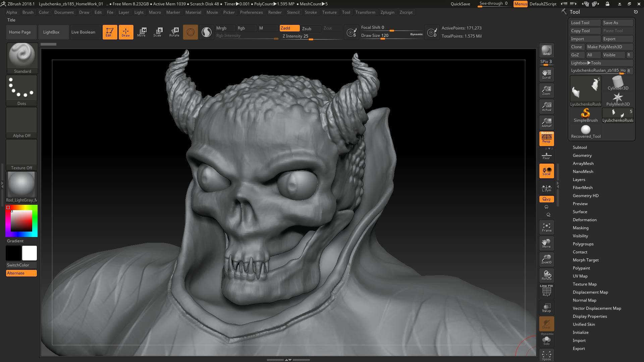
Task: Expand the Geometry section
Action: tap(582, 156)
